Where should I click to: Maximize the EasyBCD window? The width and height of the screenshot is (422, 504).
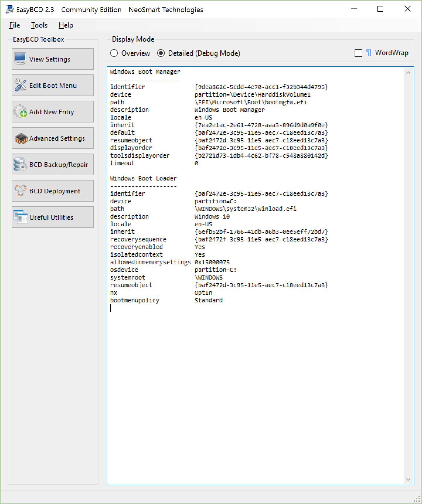point(380,9)
